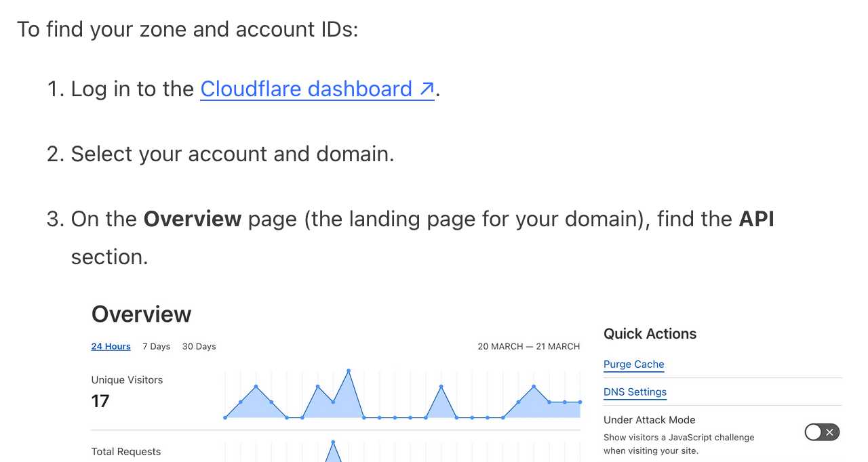
Task: Click the external link arrow icon
Action: (427, 89)
